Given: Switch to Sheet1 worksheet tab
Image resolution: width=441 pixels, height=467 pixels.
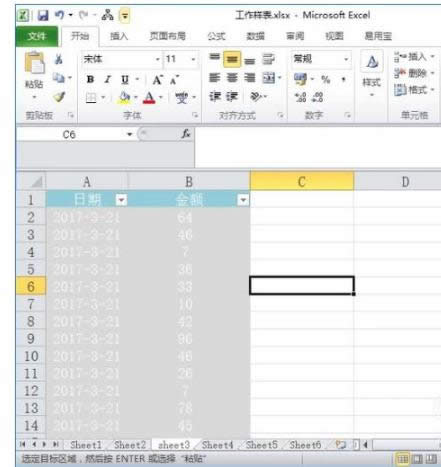Looking at the screenshot, I should [86, 445].
